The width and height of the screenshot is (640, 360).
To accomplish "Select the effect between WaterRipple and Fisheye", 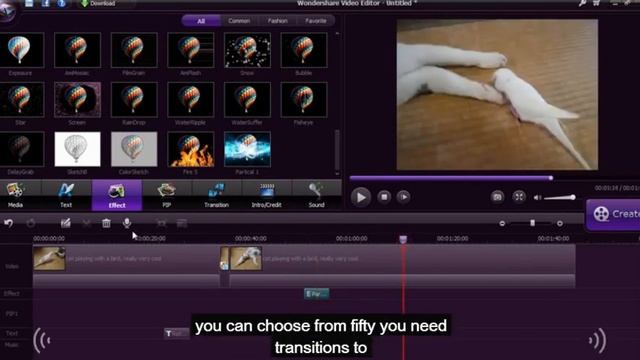I will coord(247,100).
